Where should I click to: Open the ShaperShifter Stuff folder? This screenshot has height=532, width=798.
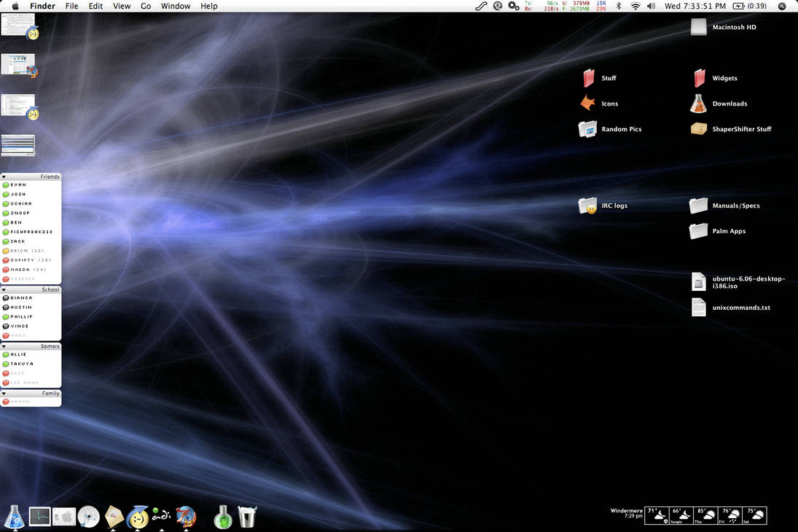697,128
